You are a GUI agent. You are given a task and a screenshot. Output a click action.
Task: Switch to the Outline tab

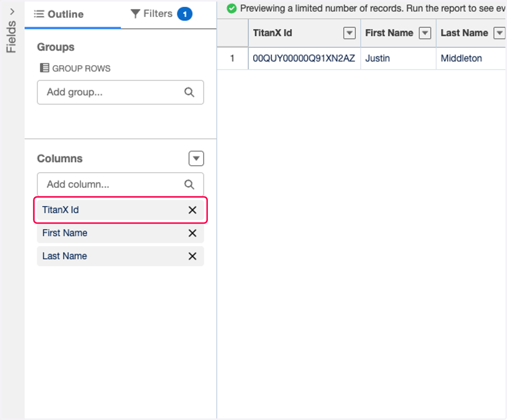(x=73, y=14)
